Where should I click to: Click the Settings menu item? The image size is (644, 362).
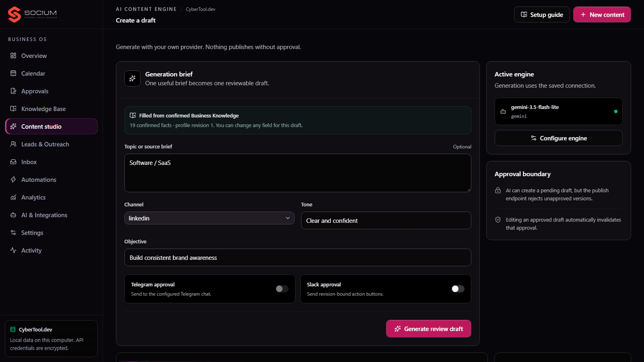[52, 232]
